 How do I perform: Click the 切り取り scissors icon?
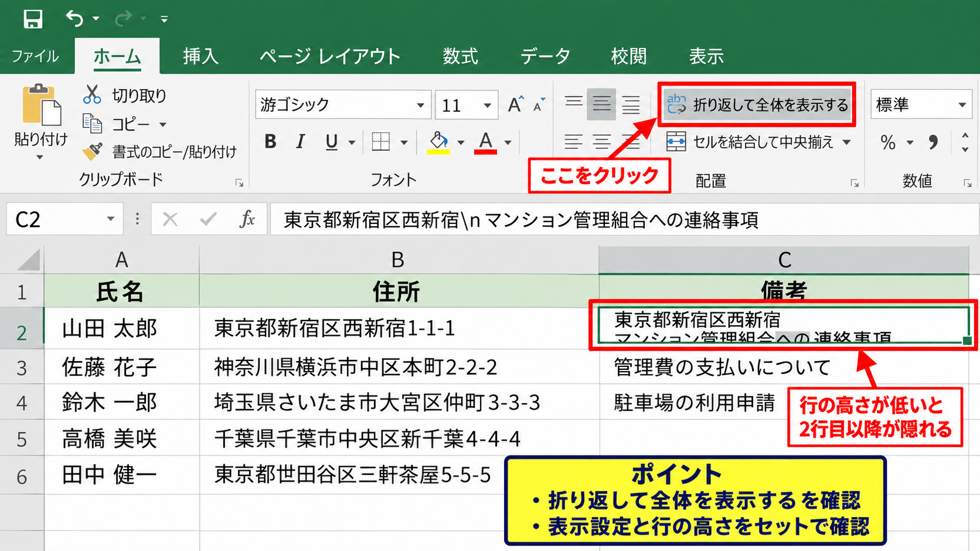(x=92, y=94)
